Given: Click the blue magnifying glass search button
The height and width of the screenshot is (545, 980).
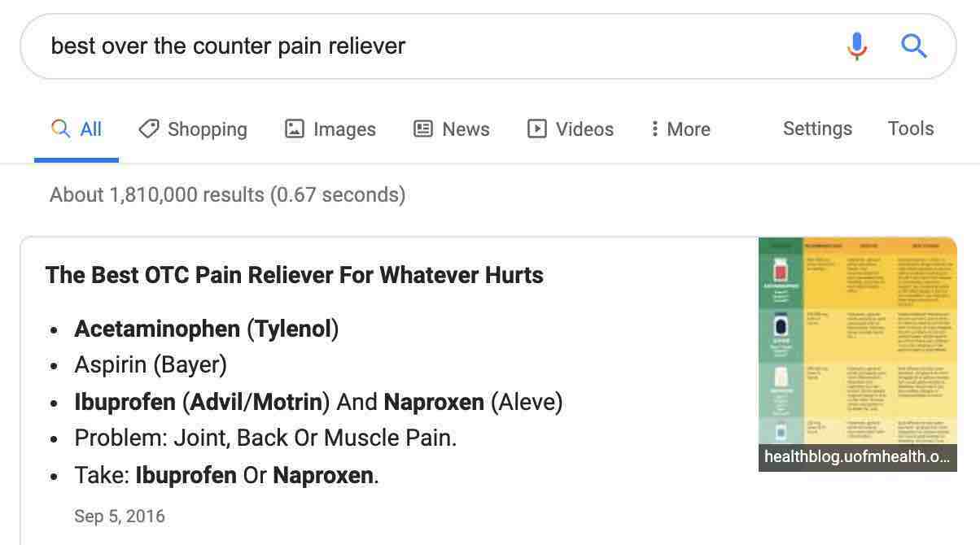Looking at the screenshot, I should coord(914,46).
